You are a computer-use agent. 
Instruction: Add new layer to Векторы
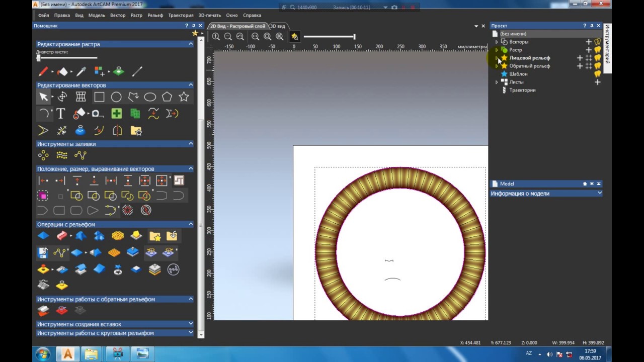click(x=589, y=42)
